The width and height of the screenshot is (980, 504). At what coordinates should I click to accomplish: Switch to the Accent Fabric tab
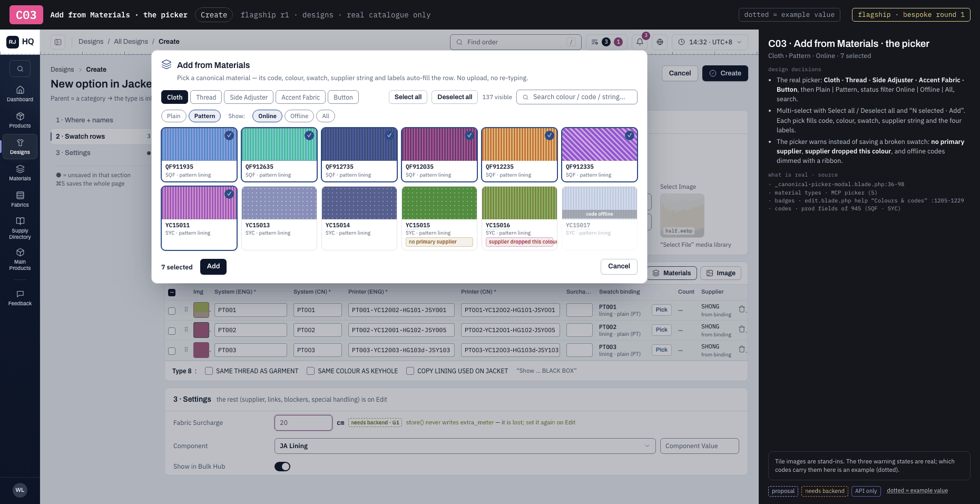pos(300,97)
